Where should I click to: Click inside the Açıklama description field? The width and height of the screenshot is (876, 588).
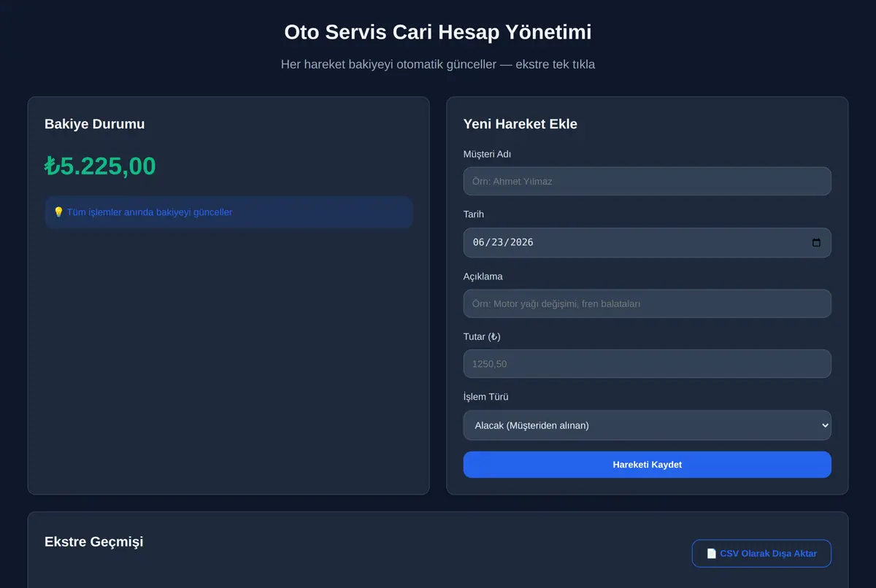(647, 303)
